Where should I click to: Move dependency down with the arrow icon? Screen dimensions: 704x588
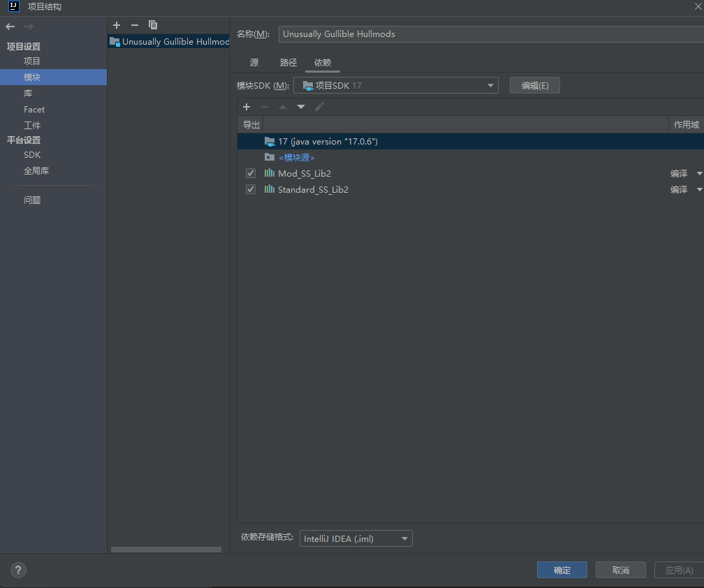[x=301, y=107]
